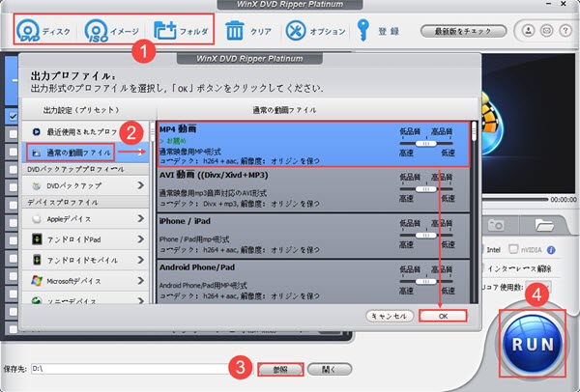Cancel the dialog with キャンセル
580x392 pixels.
tap(390, 316)
